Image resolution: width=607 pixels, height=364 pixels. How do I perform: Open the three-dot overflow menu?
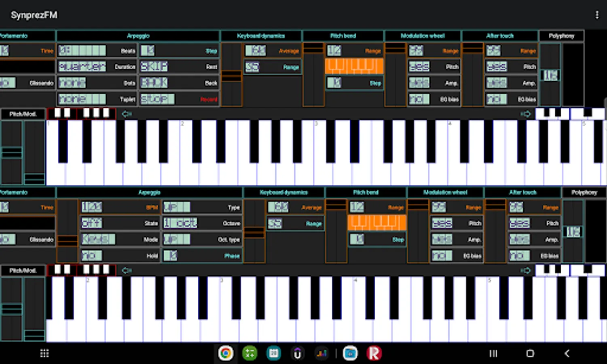pos(597,15)
